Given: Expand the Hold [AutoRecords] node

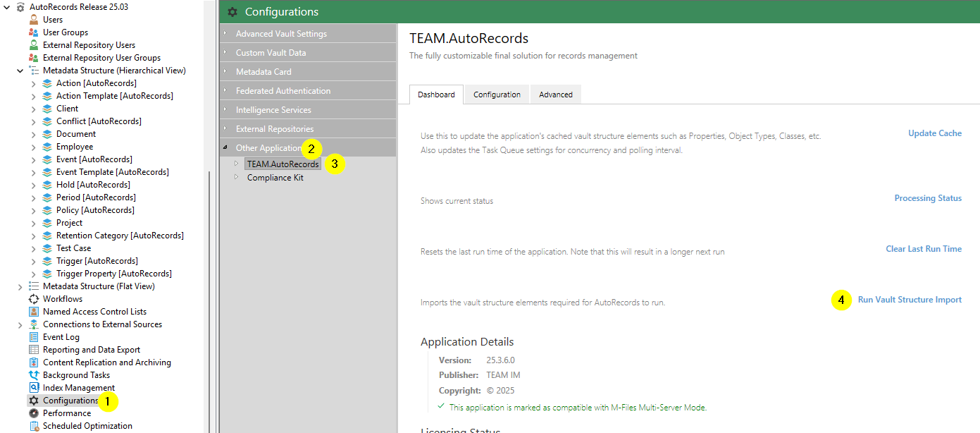Looking at the screenshot, I should click(x=33, y=185).
